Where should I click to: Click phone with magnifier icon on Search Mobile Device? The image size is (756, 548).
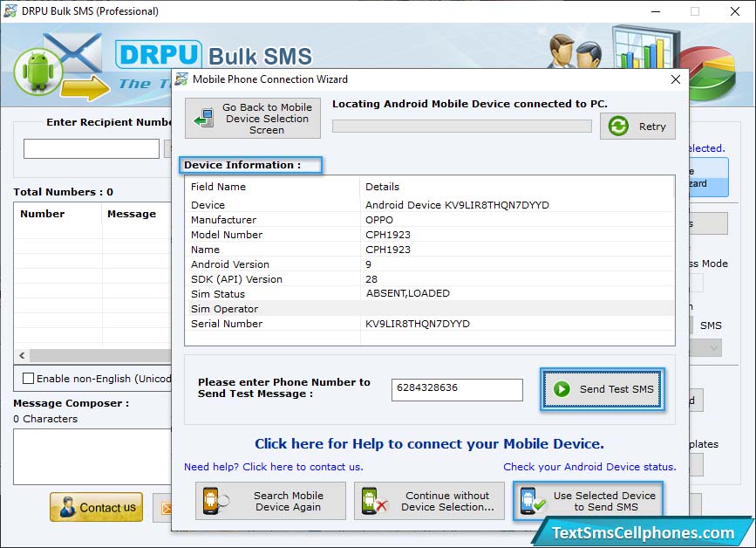[x=215, y=501]
